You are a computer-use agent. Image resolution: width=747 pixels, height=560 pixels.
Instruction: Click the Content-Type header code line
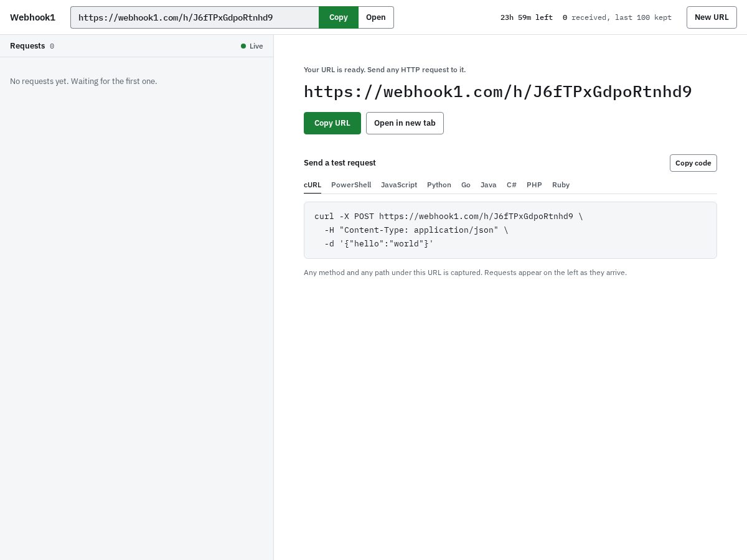pos(416,230)
